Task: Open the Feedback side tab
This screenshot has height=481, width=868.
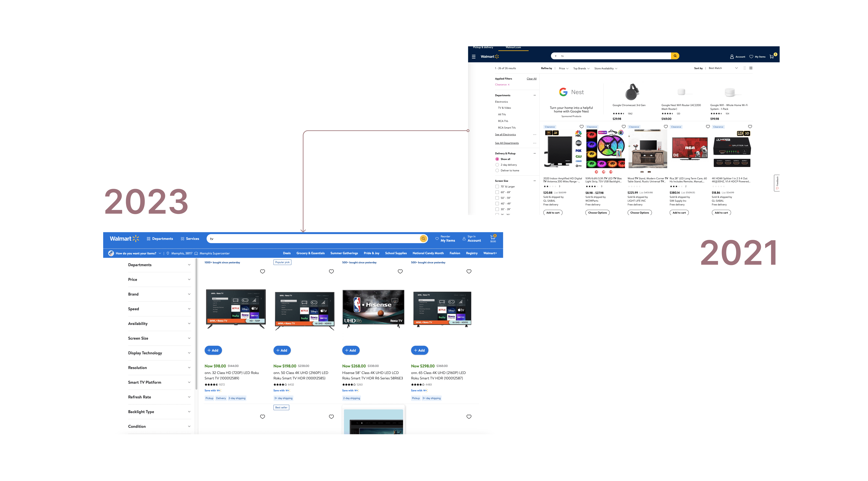Action: pyautogui.click(x=777, y=183)
